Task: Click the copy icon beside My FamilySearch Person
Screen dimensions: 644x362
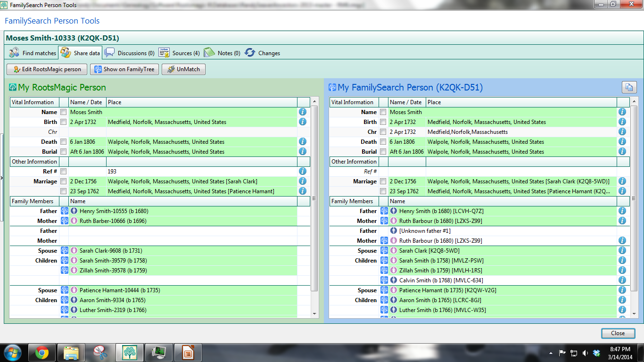Action: click(629, 87)
